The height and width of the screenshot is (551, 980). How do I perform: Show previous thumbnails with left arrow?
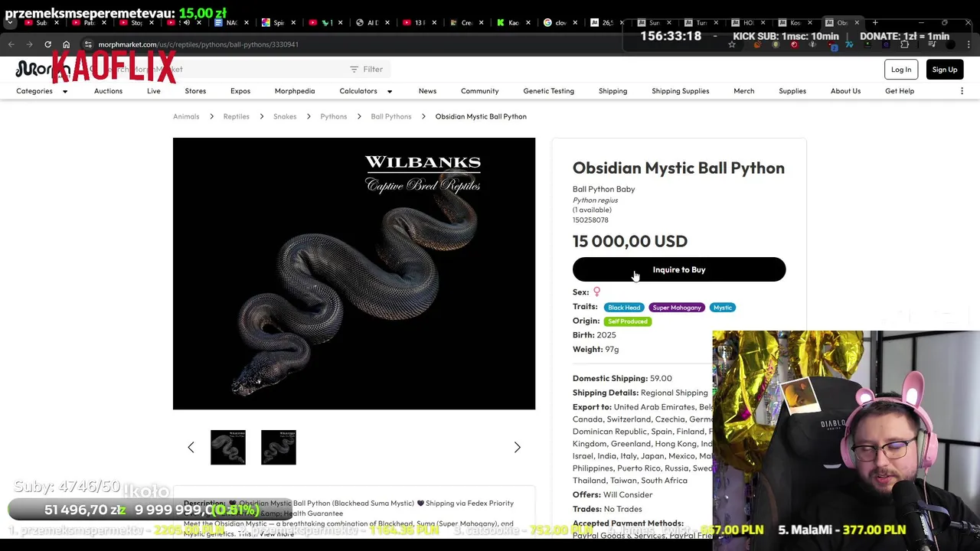(x=191, y=447)
